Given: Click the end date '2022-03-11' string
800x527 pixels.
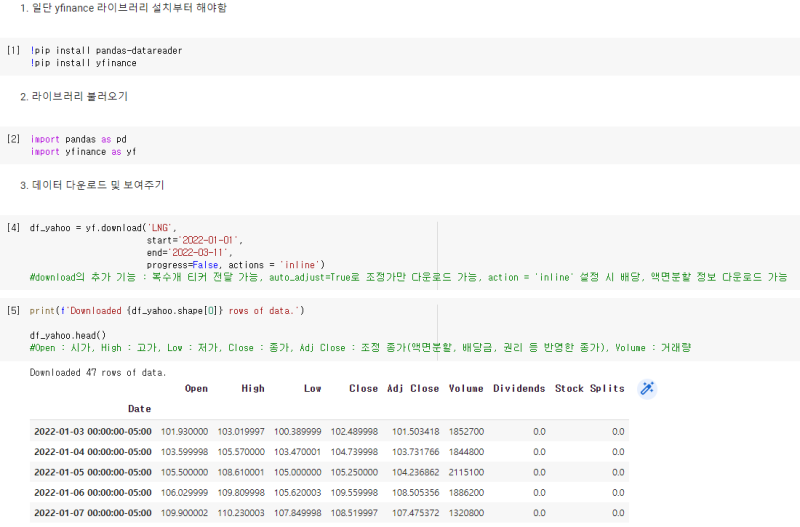Looking at the screenshot, I should [x=198, y=253].
